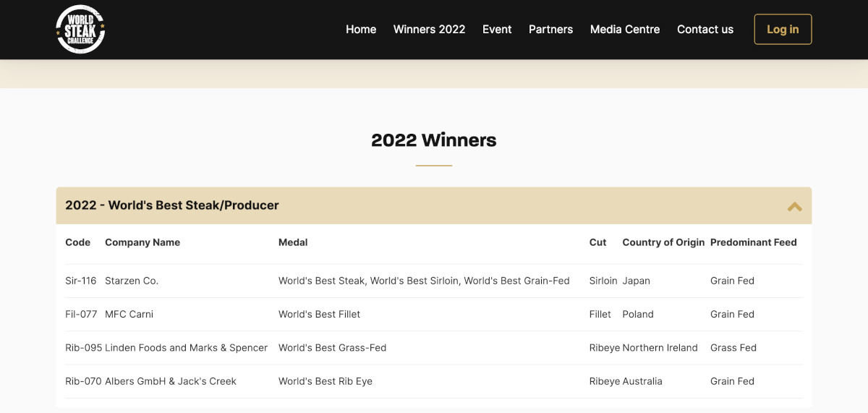The image size is (868, 413).
Task: Open the Winners 2022 menu item
Action: point(429,30)
